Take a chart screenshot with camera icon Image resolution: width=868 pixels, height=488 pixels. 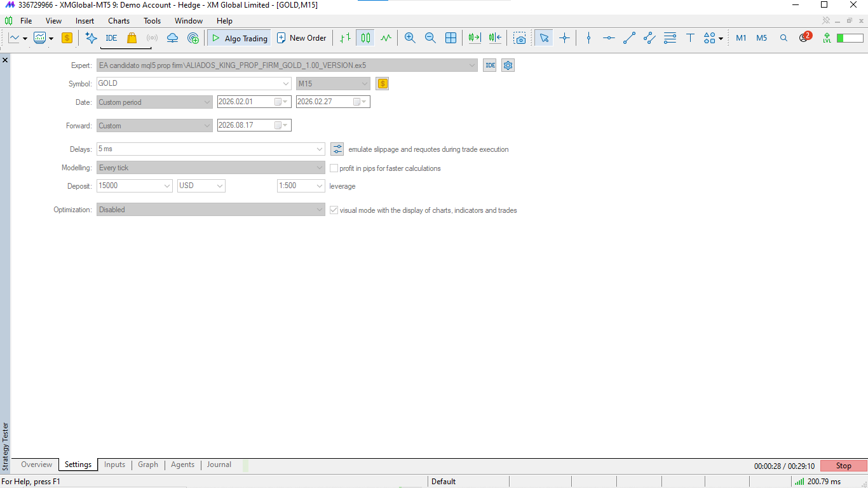tap(520, 38)
